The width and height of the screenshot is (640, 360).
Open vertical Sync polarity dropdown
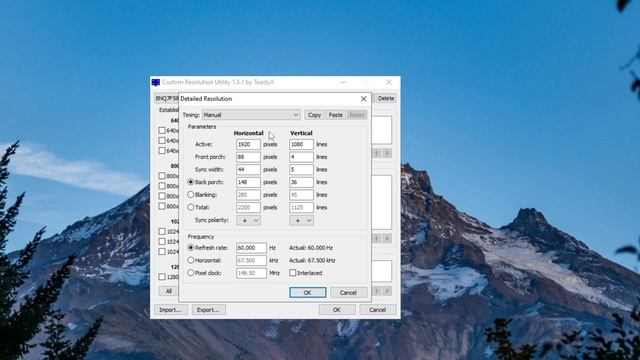301,220
